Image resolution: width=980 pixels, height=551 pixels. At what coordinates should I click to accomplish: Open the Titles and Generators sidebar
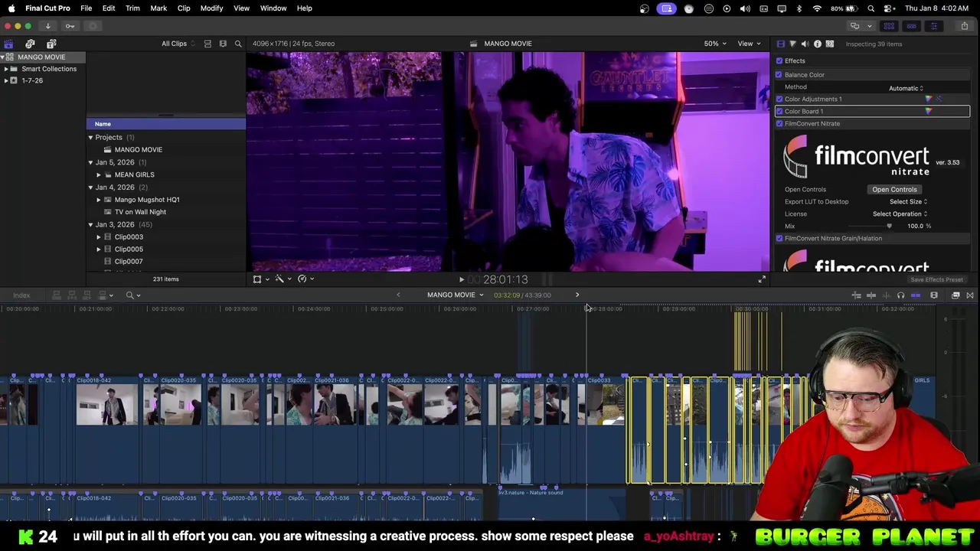pyautogui.click(x=51, y=44)
